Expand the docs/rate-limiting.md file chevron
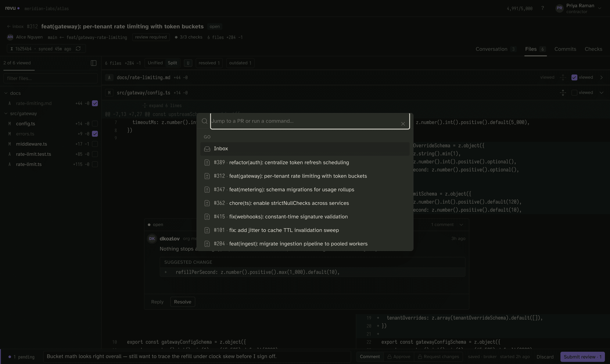Screen dimensions: 610x364 pyautogui.click(x=601, y=77)
